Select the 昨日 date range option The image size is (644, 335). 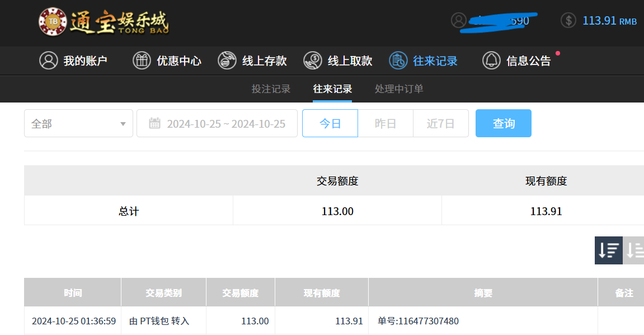[386, 123]
